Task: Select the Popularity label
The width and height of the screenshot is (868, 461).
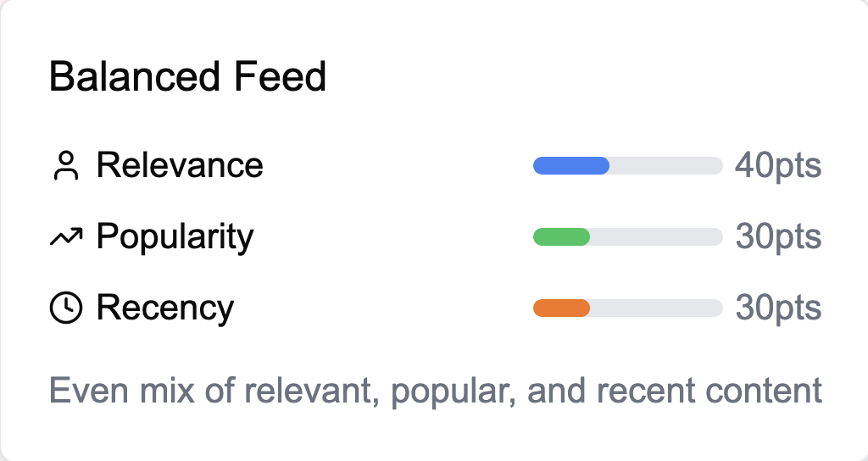Action: pyautogui.click(x=175, y=237)
